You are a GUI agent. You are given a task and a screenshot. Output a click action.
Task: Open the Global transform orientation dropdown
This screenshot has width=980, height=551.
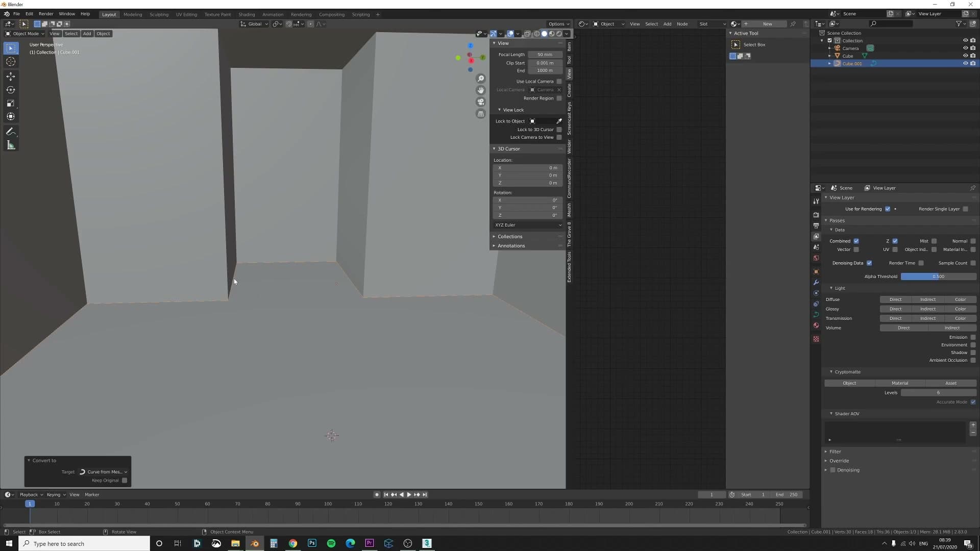pyautogui.click(x=254, y=24)
